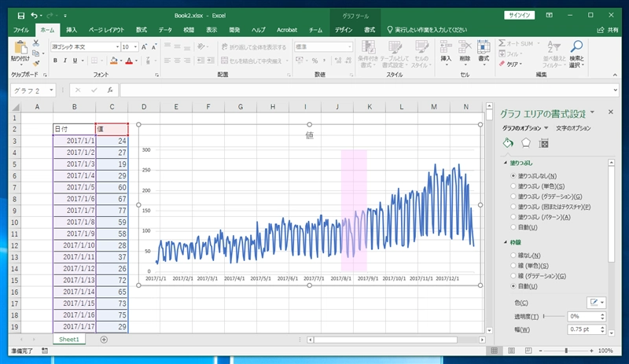The width and height of the screenshot is (629, 364).
Task: Open the Formulas ribbon tab
Action: [142, 30]
